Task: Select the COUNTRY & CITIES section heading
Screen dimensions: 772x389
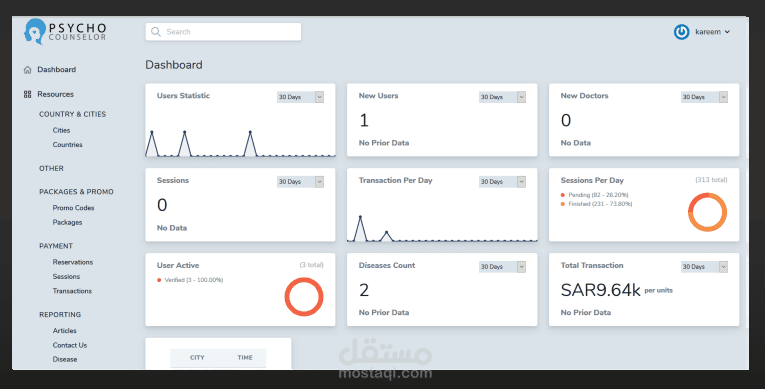Action: tap(72, 114)
